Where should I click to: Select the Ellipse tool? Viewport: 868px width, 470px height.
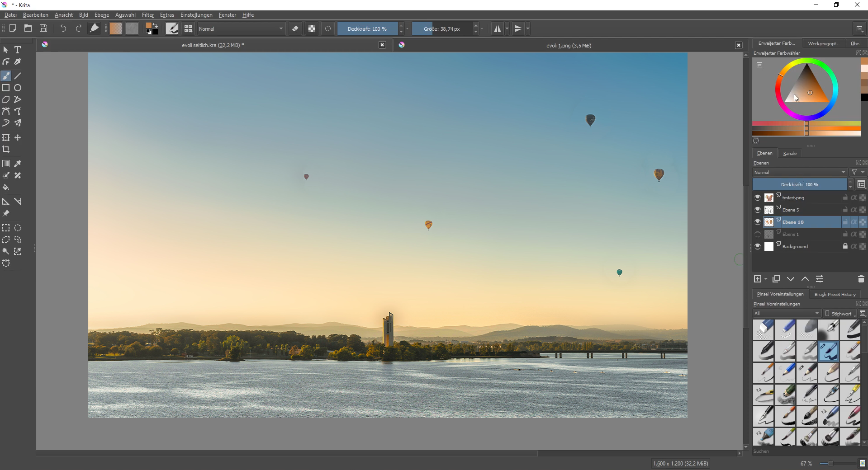[x=18, y=88]
